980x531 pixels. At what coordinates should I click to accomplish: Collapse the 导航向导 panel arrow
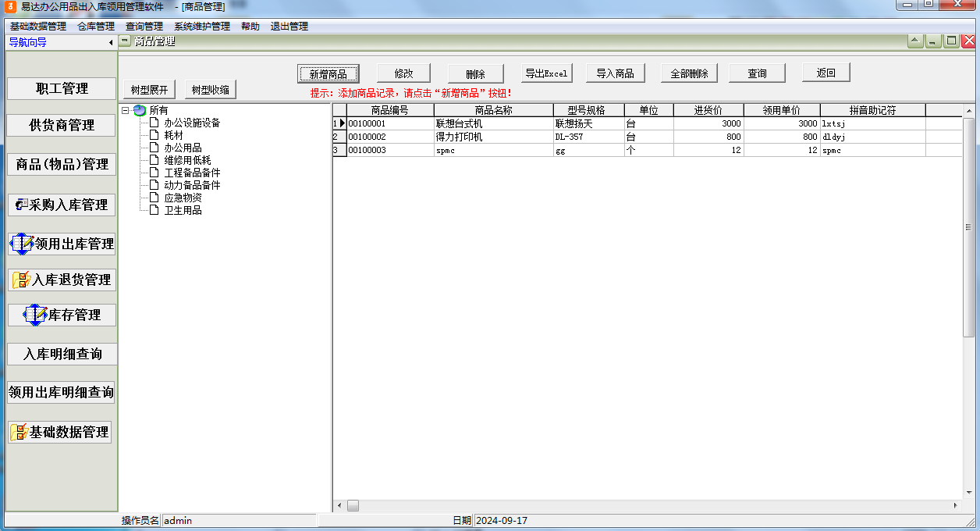(111, 42)
